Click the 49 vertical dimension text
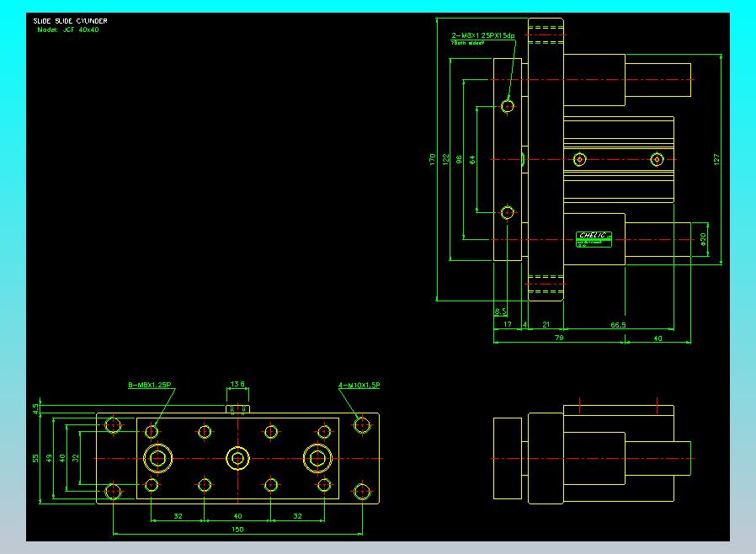The width and height of the screenshot is (756, 554). [49, 458]
